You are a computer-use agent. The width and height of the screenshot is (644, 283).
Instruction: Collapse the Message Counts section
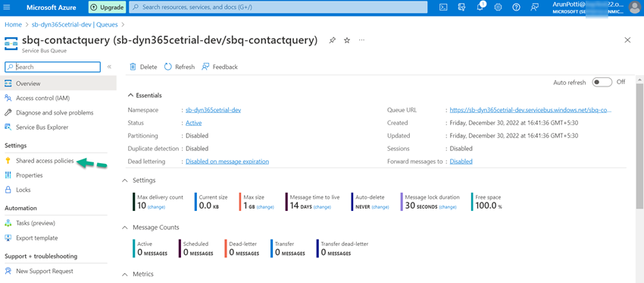coord(125,228)
